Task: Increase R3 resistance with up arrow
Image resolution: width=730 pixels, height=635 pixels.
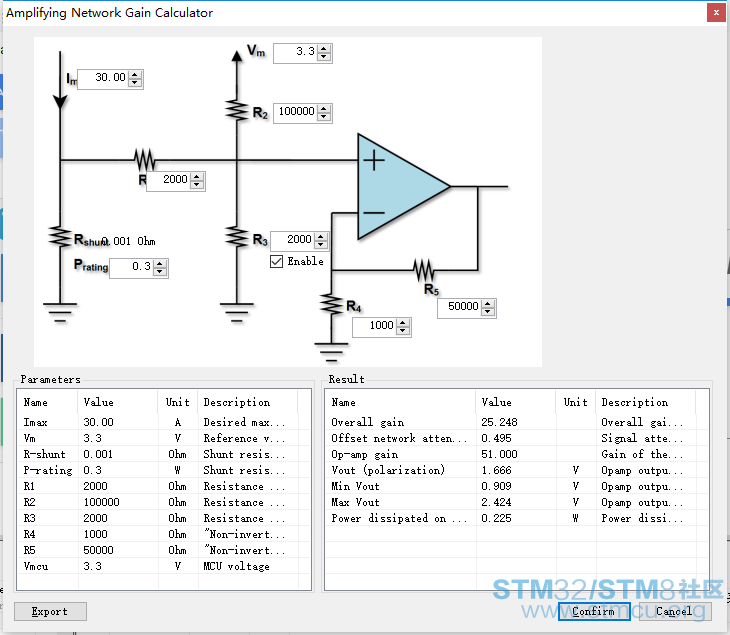Action: coord(320,236)
